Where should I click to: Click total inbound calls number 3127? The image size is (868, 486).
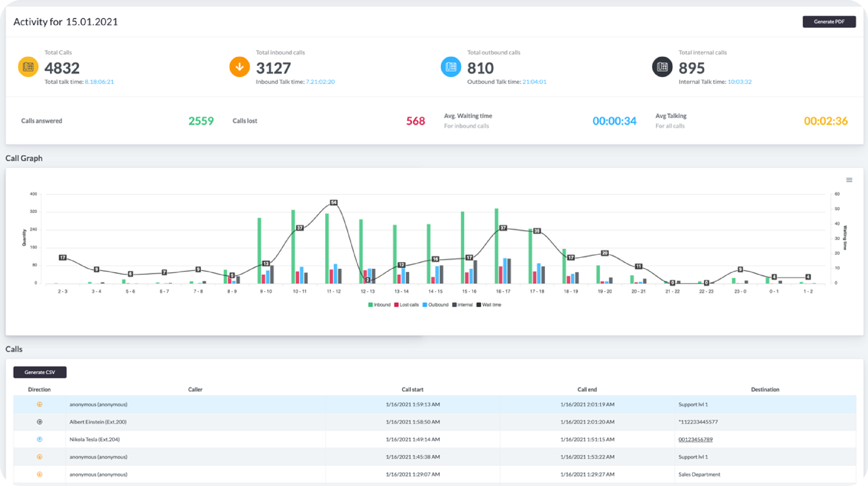(273, 68)
